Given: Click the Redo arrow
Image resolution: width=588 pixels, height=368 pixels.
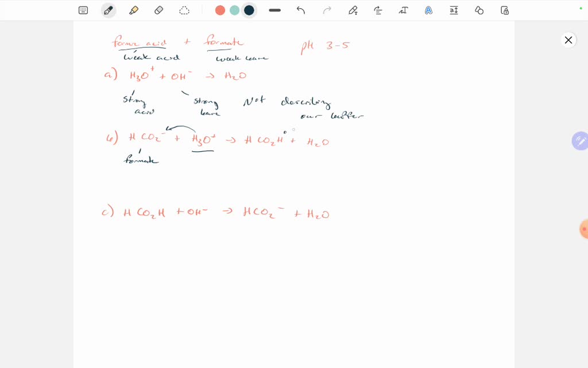Looking at the screenshot, I should click(x=326, y=10).
